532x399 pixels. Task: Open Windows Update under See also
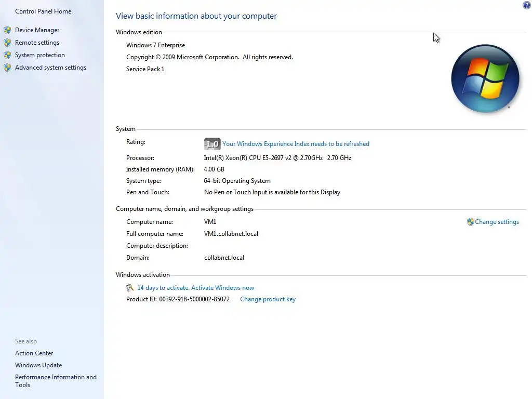pos(38,365)
